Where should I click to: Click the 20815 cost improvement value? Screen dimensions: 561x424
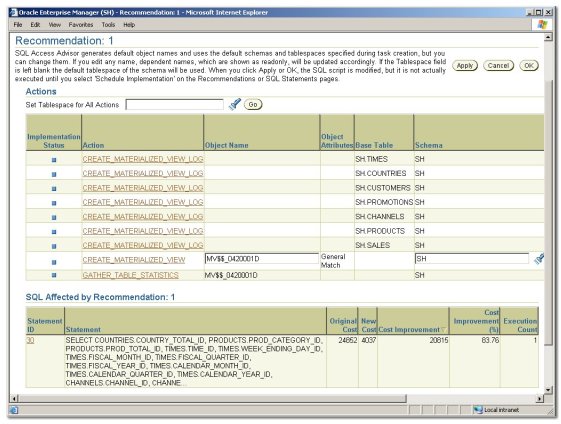coord(439,340)
